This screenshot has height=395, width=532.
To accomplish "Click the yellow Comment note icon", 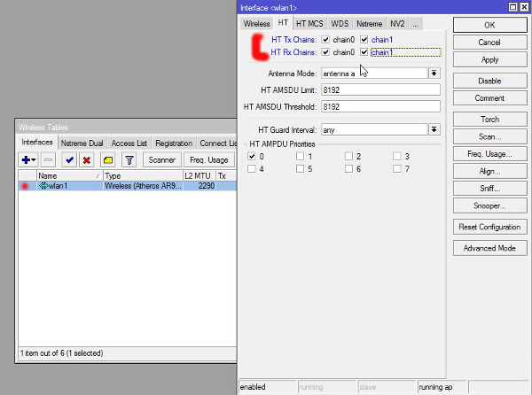I will click(108, 159).
